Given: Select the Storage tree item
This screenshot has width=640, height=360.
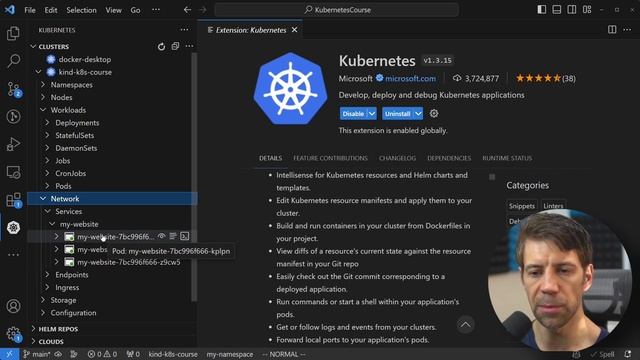Looking at the screenshot, I should coord(63,300).
